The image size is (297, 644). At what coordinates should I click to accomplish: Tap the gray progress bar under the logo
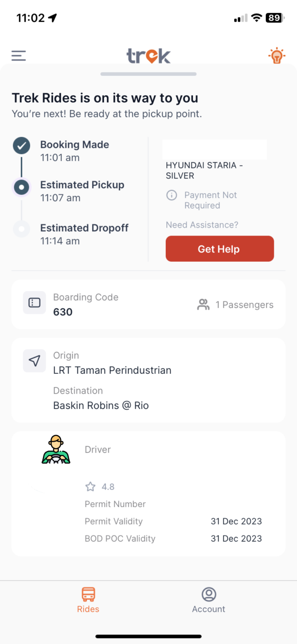[148, 73]
